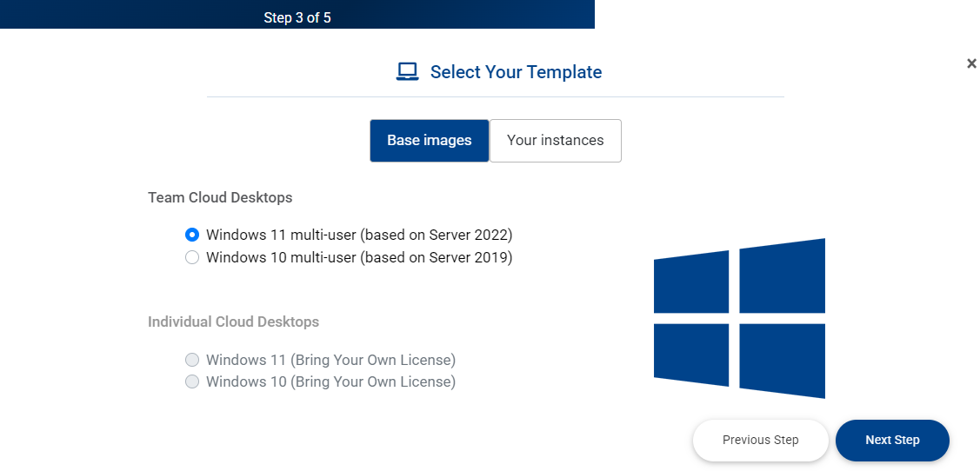Select Windows 11 Bring Your Own License radio
The height and width of the screenshot is (471, 980).
[x=192, y=360]
